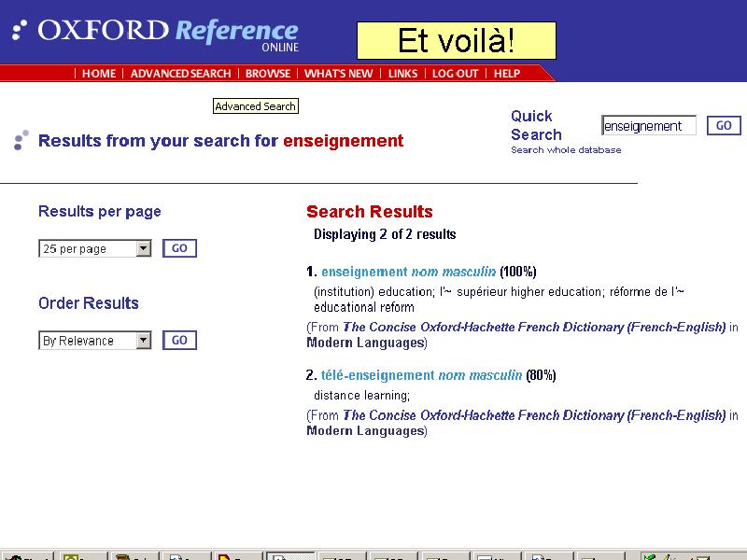
Task: Click GO beside the By Relevance dropdown
Action: coord(179,341)
